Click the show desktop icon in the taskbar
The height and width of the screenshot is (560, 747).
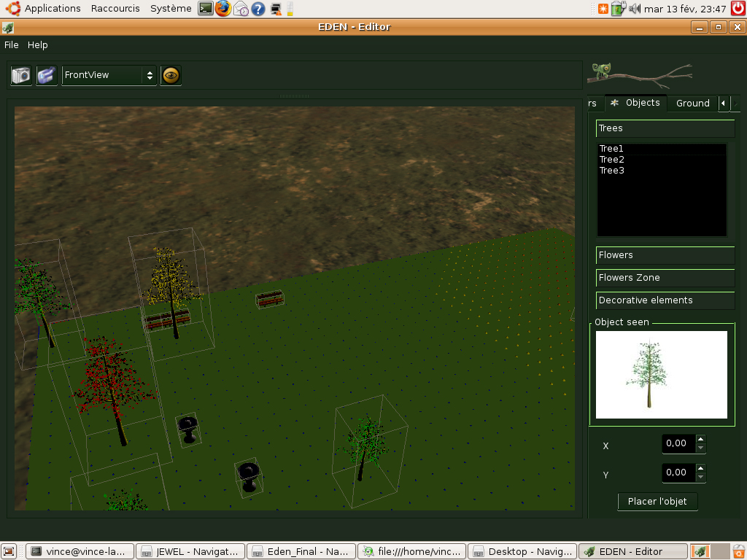click(x=9, y=551)
